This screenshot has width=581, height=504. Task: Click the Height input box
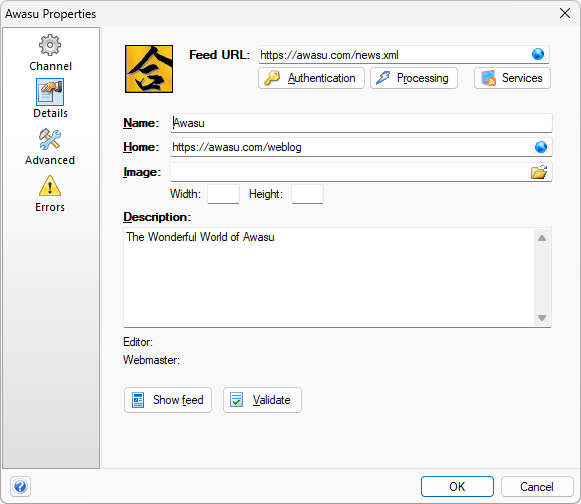[x=307, y=194]
